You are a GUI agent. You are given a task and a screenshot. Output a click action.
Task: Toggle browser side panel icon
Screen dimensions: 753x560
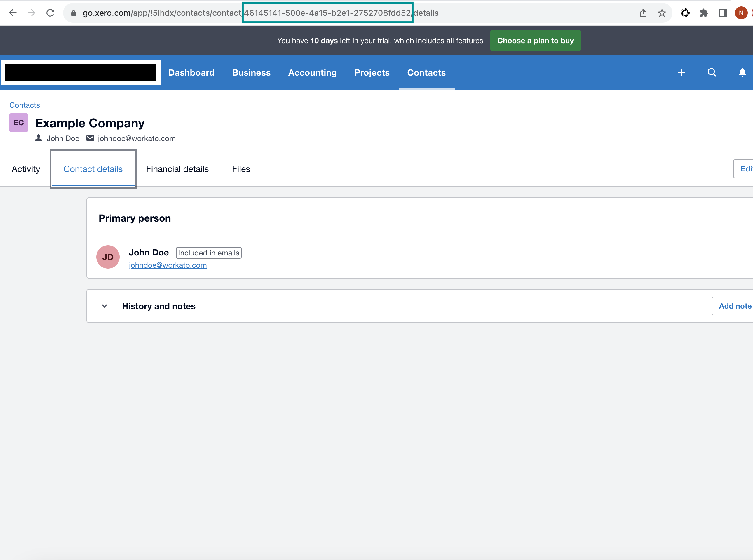pos(722,13)
